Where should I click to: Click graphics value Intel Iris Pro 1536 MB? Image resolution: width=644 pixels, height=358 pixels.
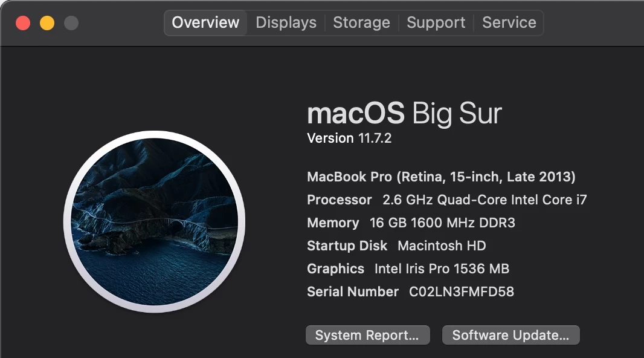tap(442, 269)
